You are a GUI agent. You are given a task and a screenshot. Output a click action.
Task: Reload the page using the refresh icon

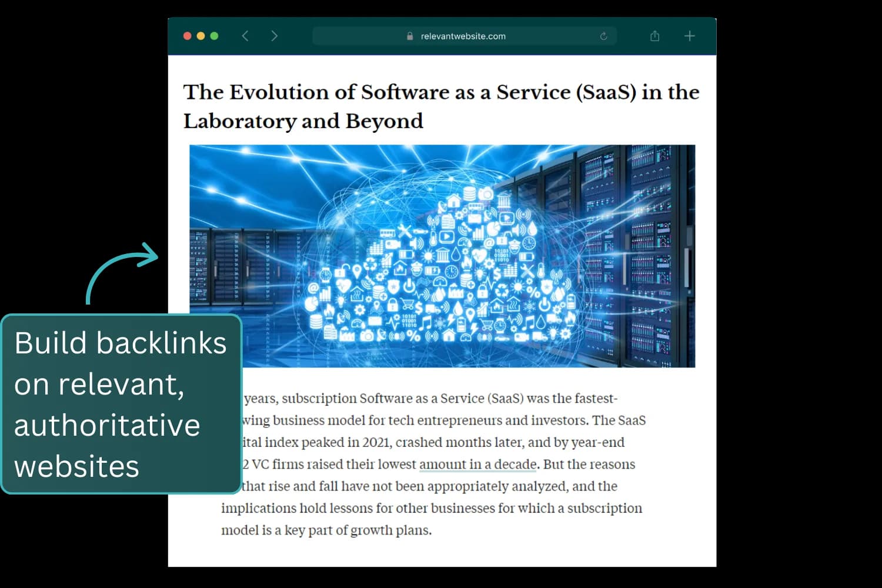[603, 36]
